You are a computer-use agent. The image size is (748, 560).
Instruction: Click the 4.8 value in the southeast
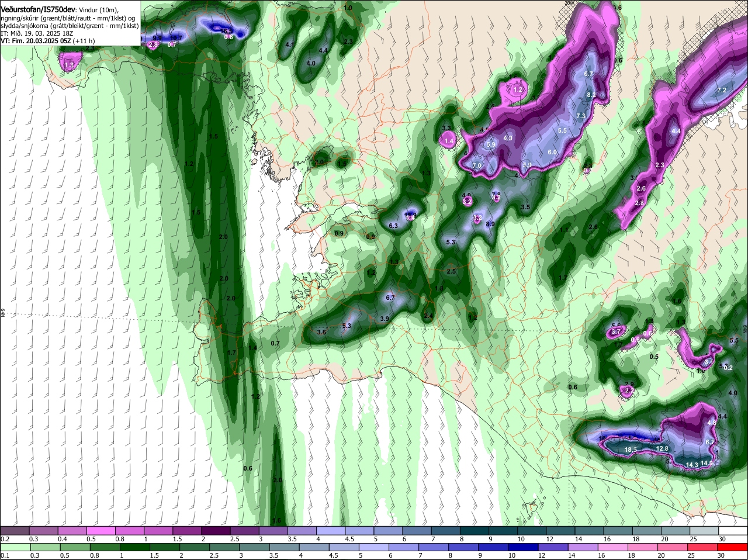point(712,422)
